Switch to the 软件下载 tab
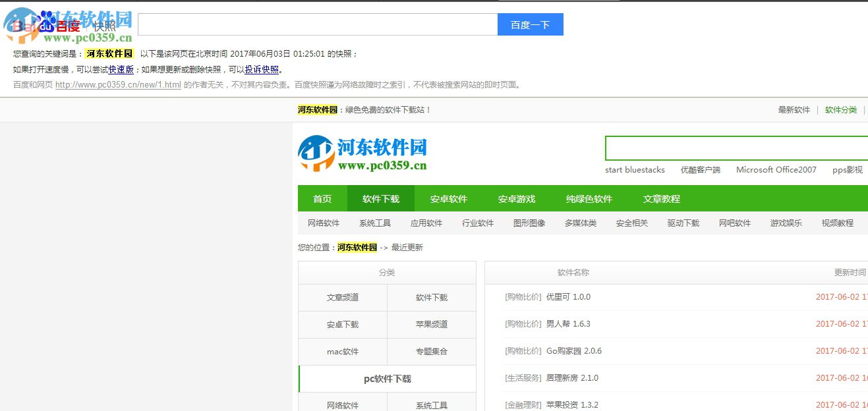868x411 pixels. point(381,198)
